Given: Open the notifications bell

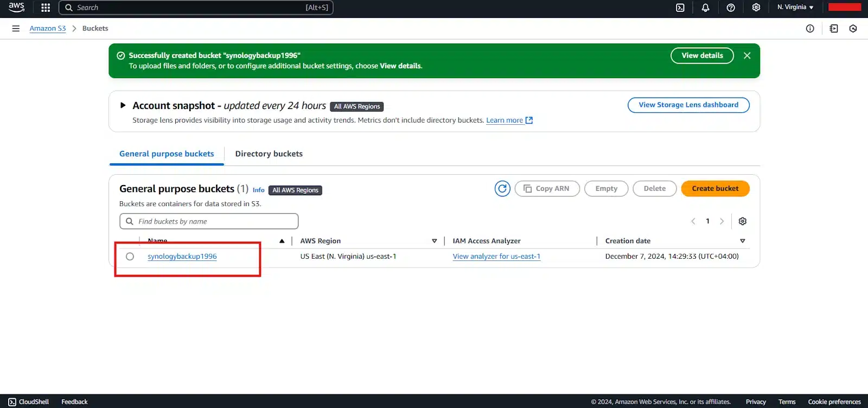Looking at the screenshot, I should coord(705,8).
